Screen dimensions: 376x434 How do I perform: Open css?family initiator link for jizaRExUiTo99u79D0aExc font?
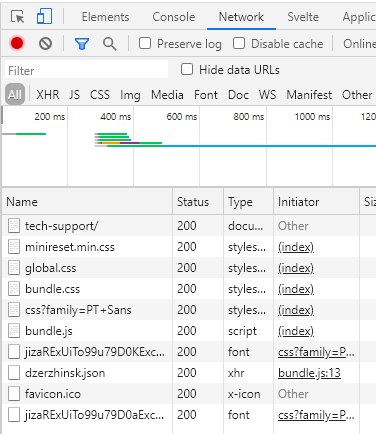(316, 415)
